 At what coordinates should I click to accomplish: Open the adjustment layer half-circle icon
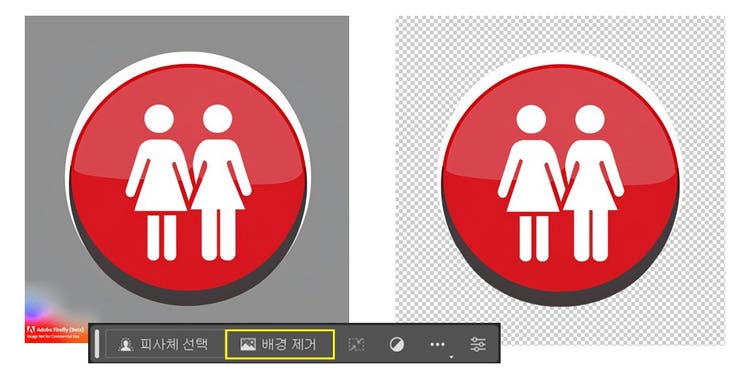pos(397,344)
